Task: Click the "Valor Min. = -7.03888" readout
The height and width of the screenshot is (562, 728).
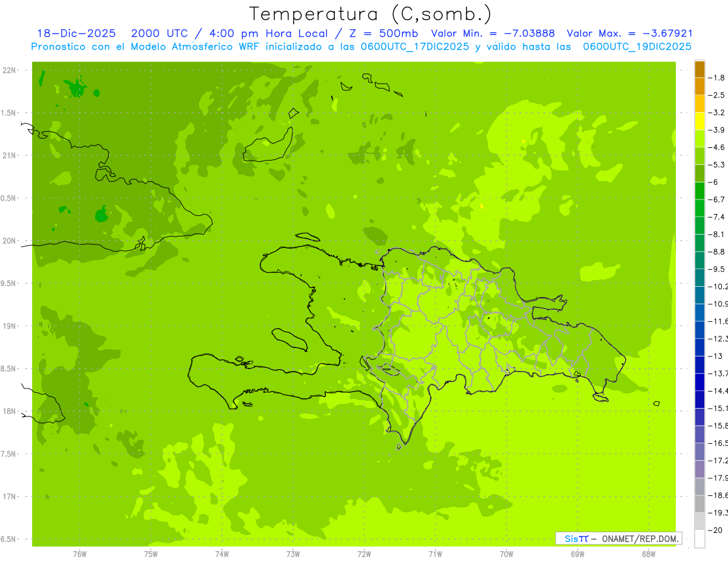Action: coord(493,33)
